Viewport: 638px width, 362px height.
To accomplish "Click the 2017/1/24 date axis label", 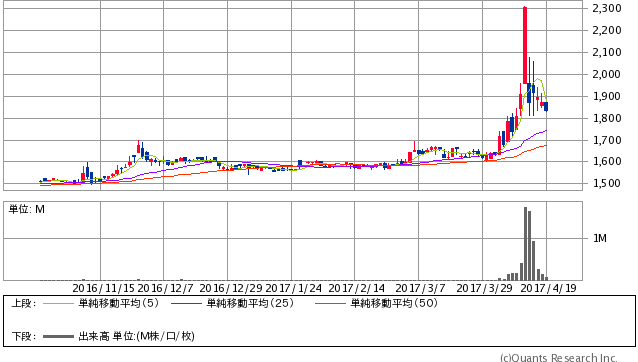I will pyautogui.click(x=293, y=288).
